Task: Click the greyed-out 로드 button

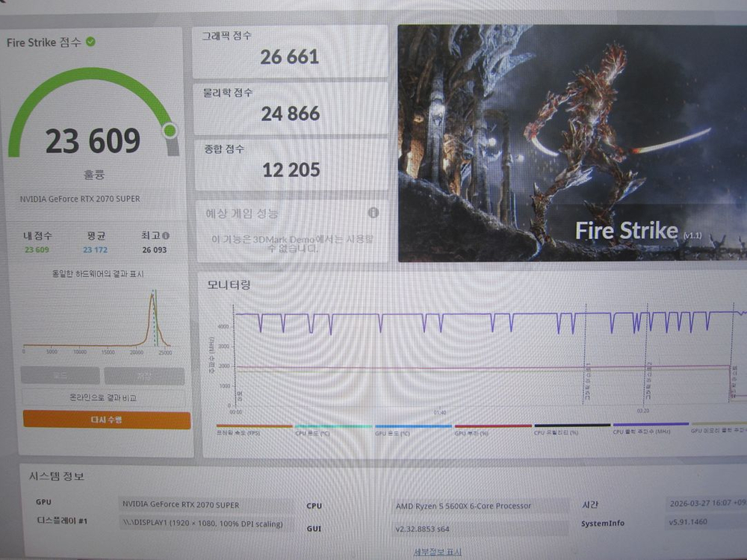Action: tap(61, 376)
